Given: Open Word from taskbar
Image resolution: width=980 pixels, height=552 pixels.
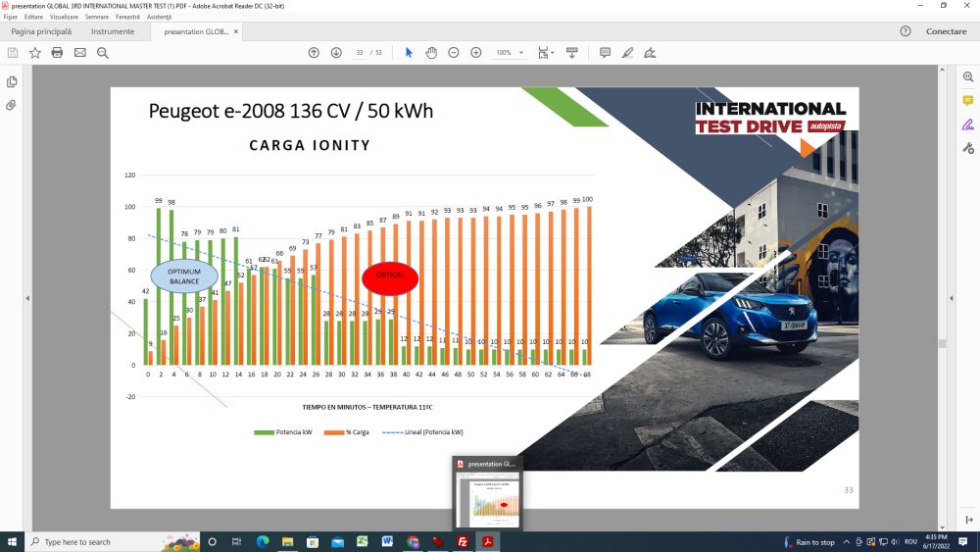Looking at the screenshot, I should click(x=387, y=541).
